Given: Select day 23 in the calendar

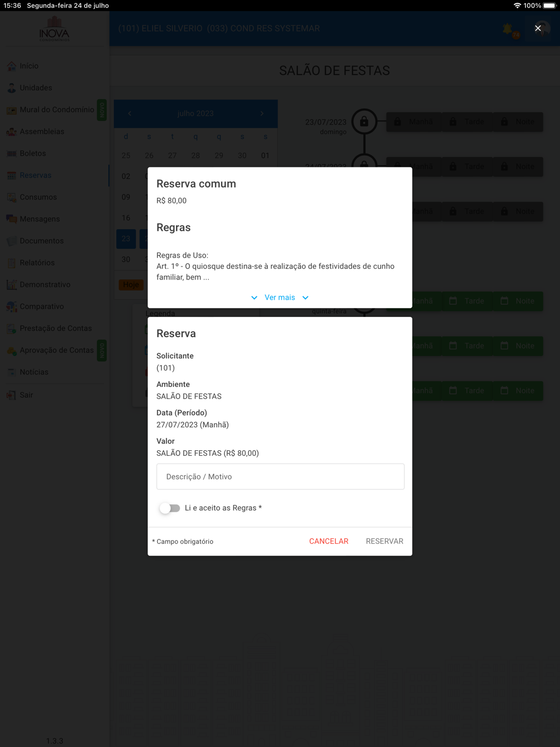Looking at the screenshot, I should 126,239.
